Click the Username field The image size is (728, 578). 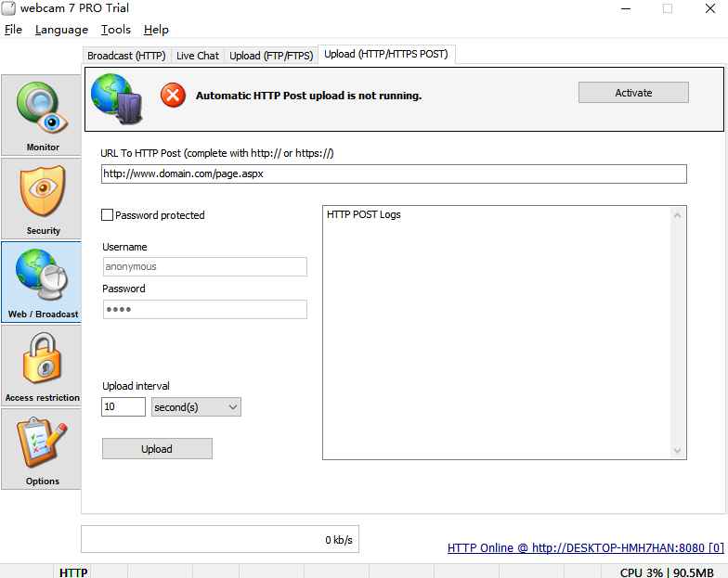tap(204, 267)
